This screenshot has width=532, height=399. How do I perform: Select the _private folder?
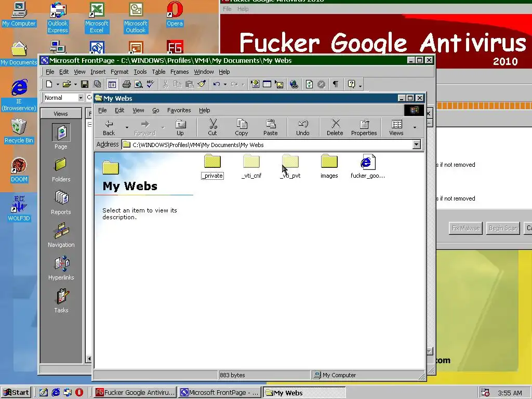pyautogui.click(x=212, y=167)
